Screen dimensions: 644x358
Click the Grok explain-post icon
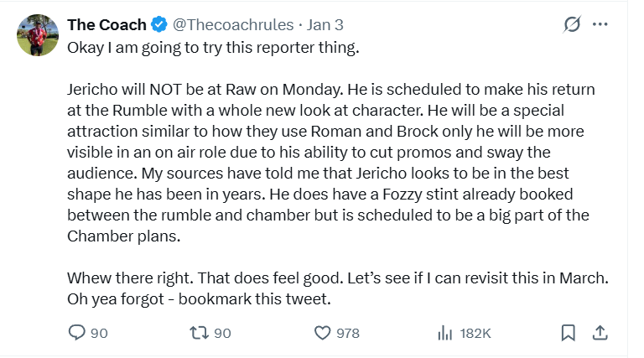point(571,25)
